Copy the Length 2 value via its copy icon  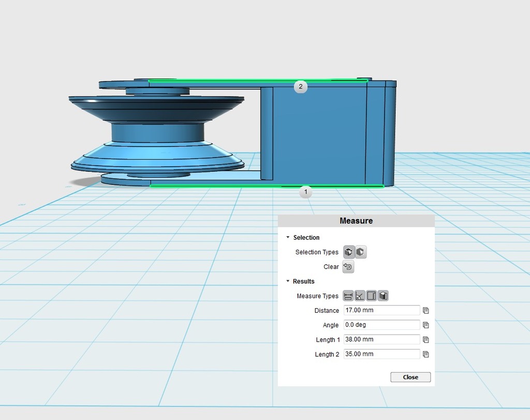tap(425, 354)
